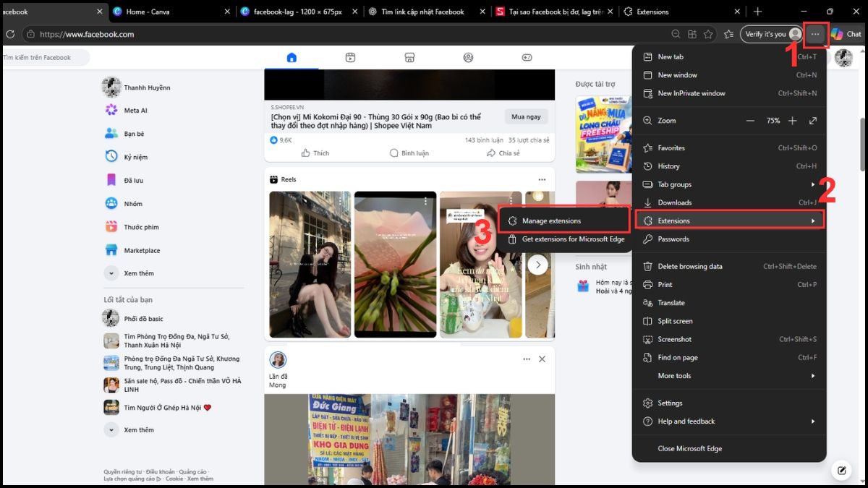Open History from the Edge menu
This screenshot has width=868, height=488.
click(729, 166)
